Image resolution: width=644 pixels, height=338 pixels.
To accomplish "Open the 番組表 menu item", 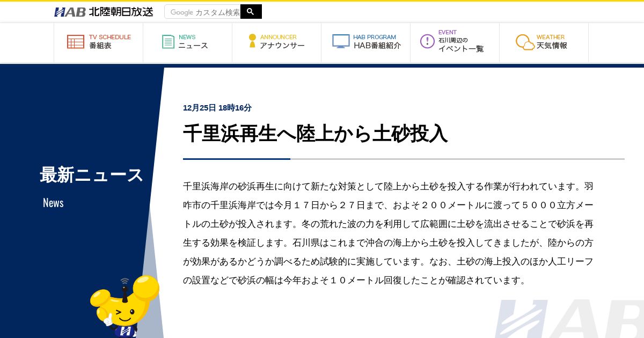I will click(x=98, y=42).
